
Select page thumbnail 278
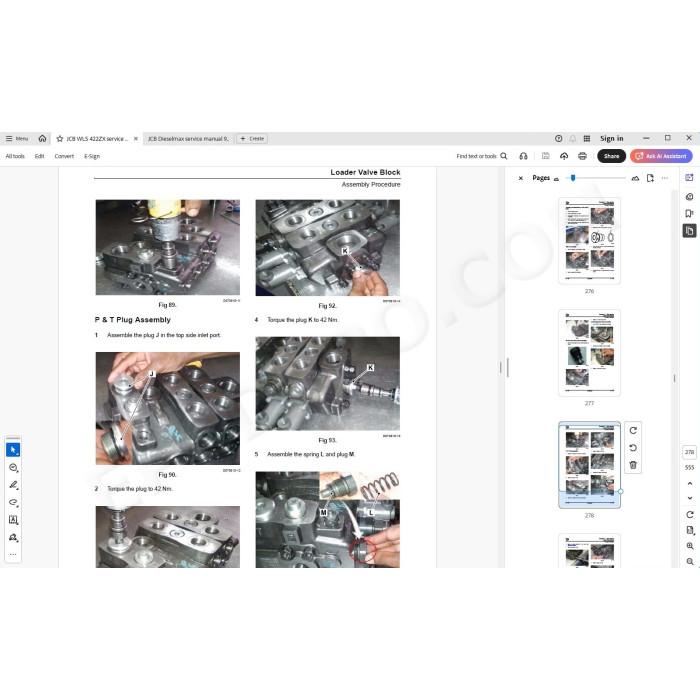tap(589, 465)
